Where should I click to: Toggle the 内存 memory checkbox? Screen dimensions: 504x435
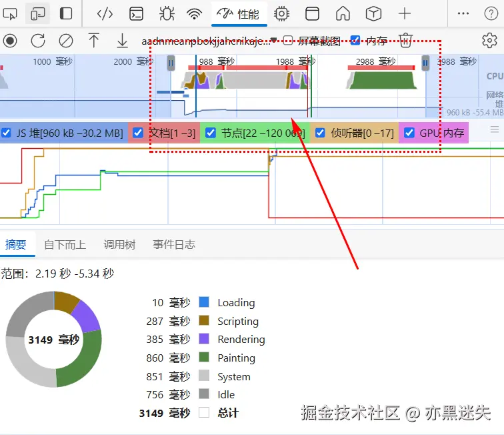coord(355,40)
